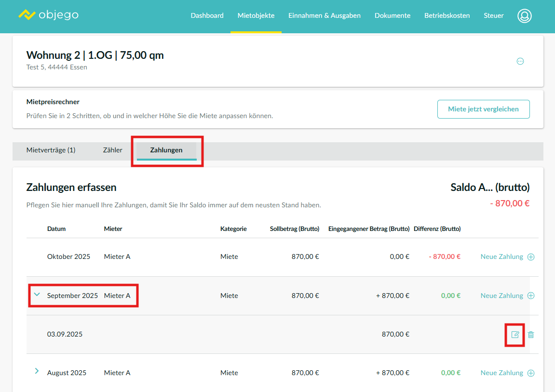The width and height of the screenshot is (555, 392).
Task: Delete the 03.09.2025 payment with trash icon
Action: tap(531, 335)
